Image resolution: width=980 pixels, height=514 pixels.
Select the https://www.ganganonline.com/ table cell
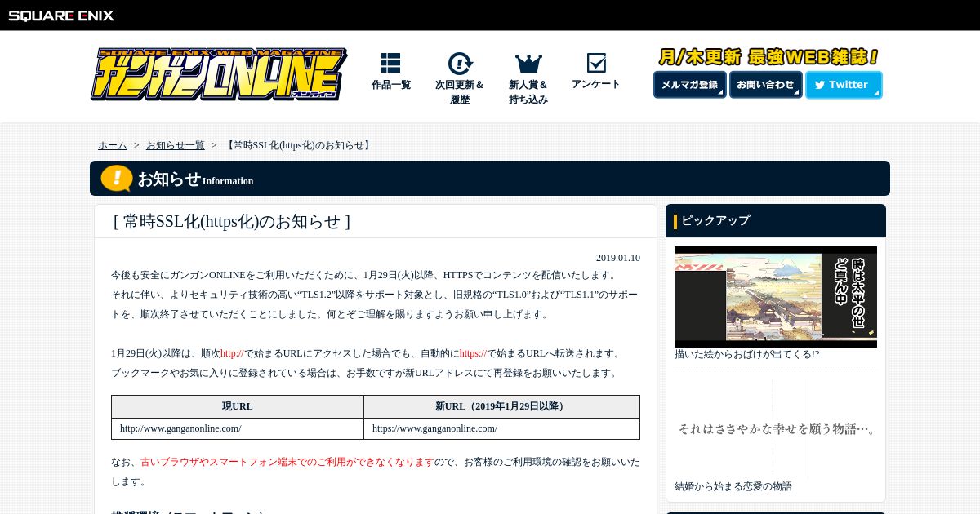pyautogui.click(x=501, y=428)
